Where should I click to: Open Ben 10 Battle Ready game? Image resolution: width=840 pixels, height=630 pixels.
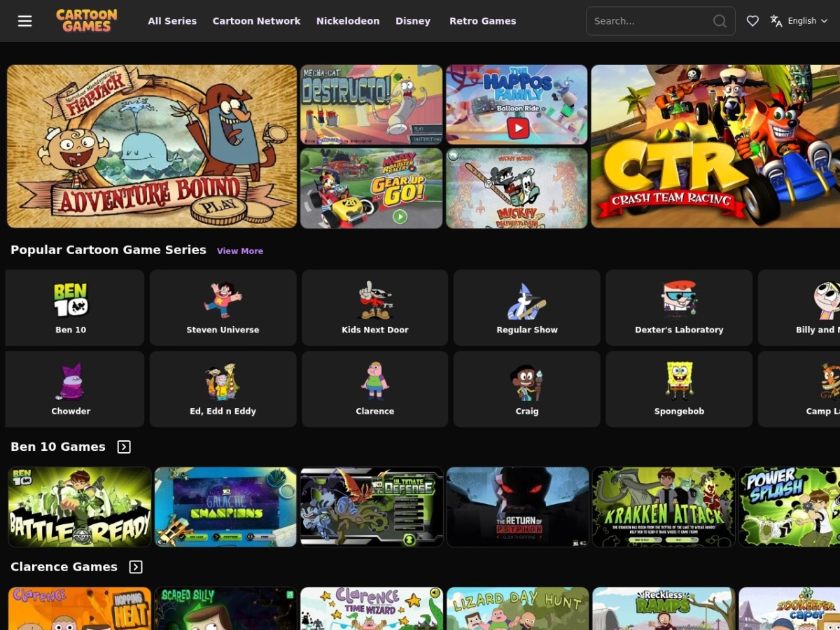[80, 507]
